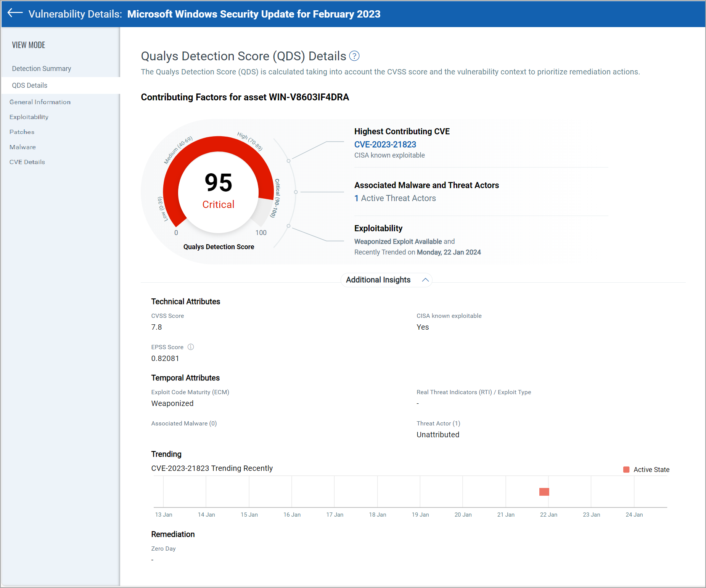The width and height of the screenshot is (706, 588).
Task: Click the Active State legend swatch
Action: pos(626,469)
